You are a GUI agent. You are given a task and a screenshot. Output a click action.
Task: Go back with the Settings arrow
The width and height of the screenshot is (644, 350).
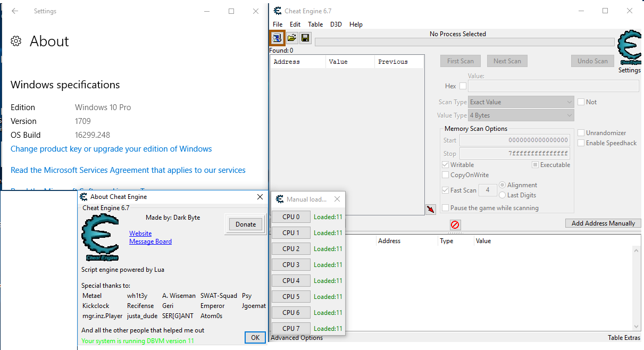pos(15,11)
